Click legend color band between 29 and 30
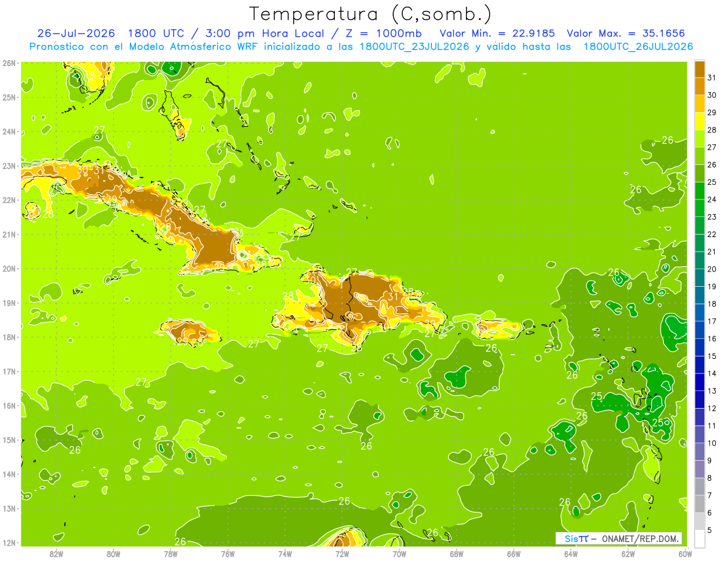Screen dimensions: 728x562 699,104
